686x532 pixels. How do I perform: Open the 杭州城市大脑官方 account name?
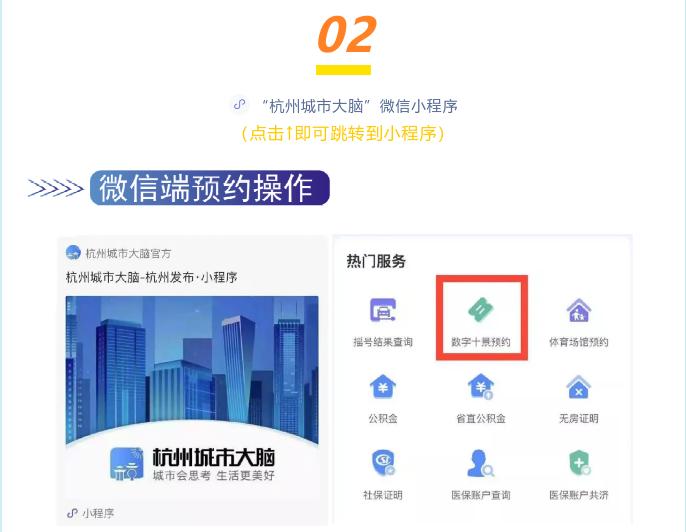(x=128, y=253)
